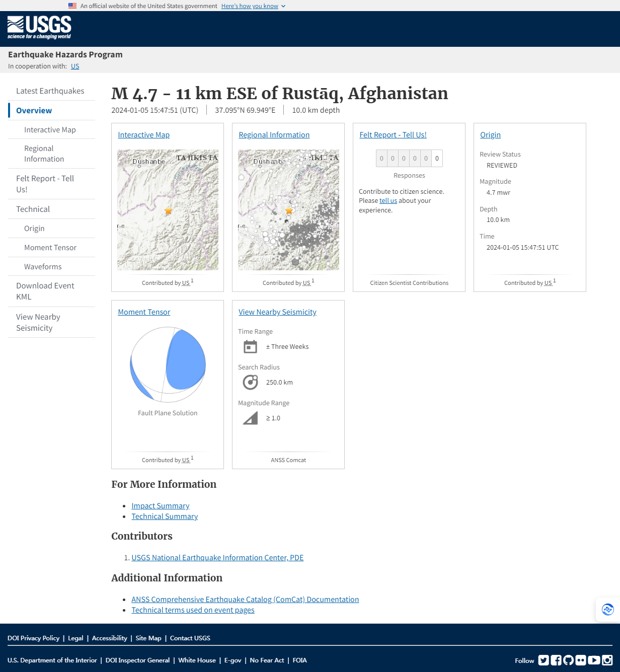Open the USGS Flickr page

(x=581, y=660)
